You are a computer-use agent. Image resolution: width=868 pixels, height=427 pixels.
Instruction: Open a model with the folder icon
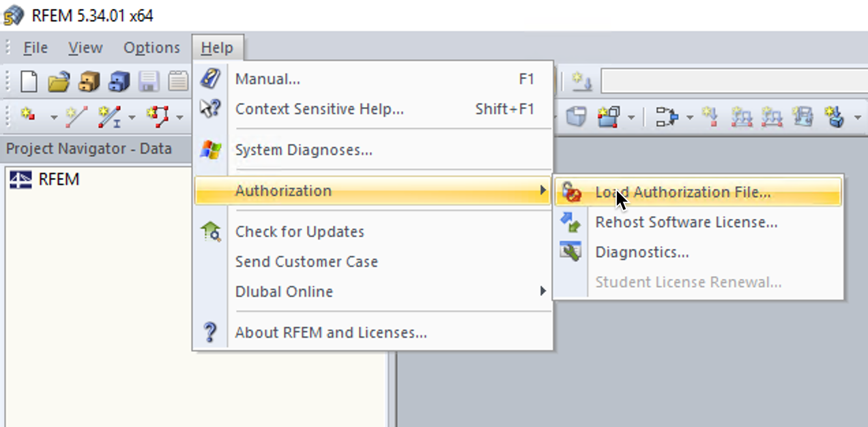tap(59, 82)
